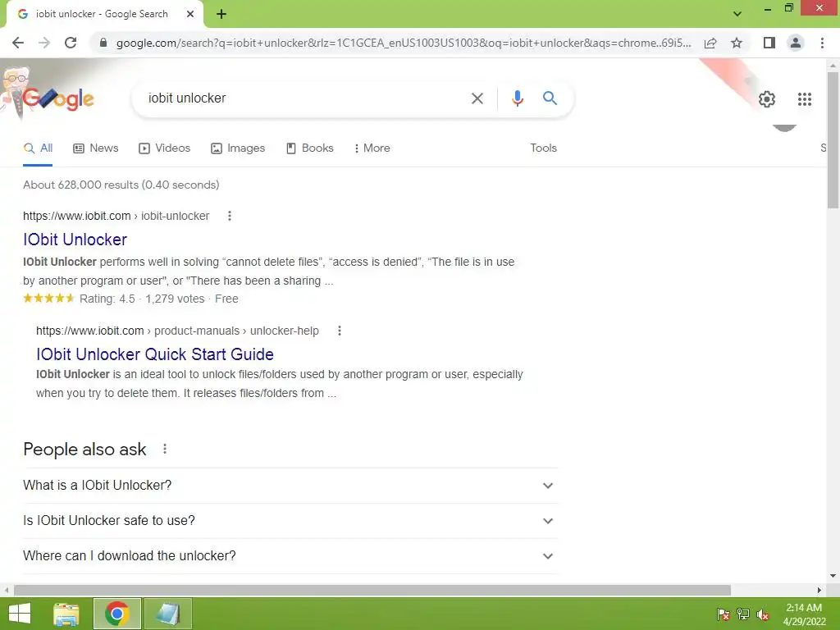Screen dimensions: 840x630
Task: Switch to the Videos tab
Action: click(164, 148)
